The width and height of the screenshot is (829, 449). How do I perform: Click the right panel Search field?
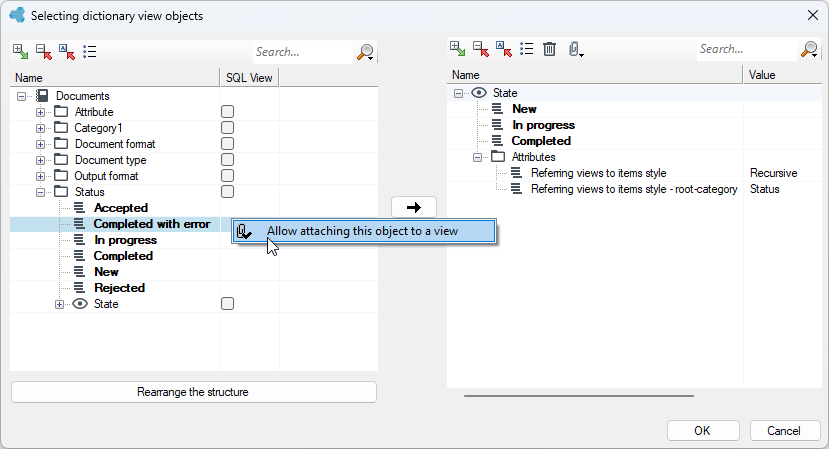tap(747, 49)
